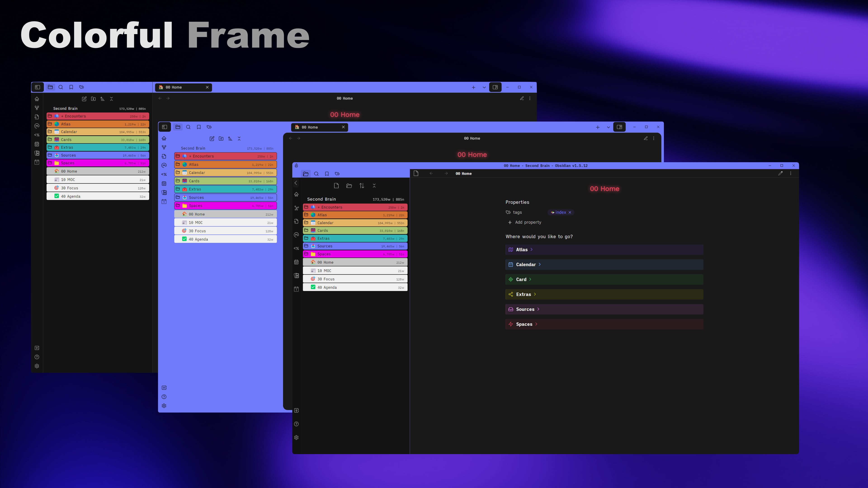Toggle left sidebar in front Obsidian window

[x=296, y=183]
